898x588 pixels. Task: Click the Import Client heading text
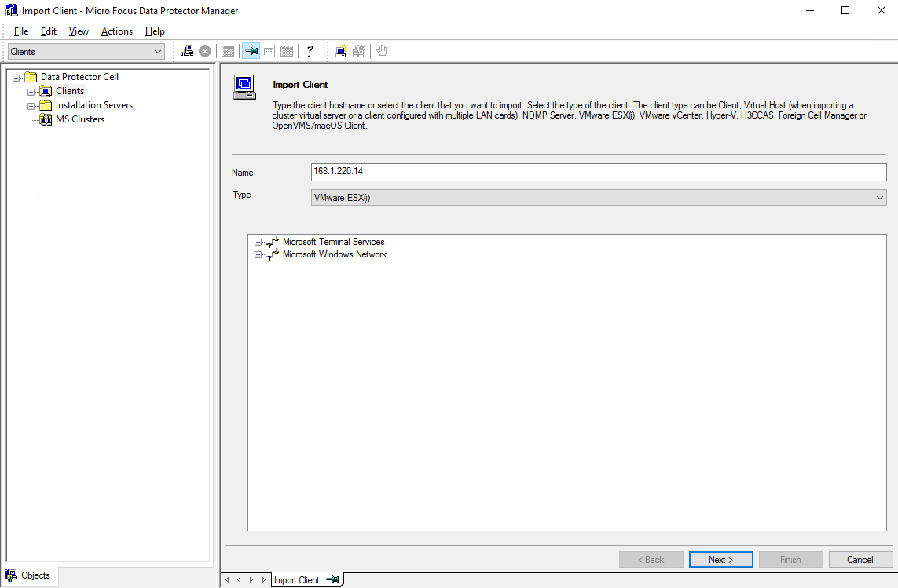click(300, 85)
